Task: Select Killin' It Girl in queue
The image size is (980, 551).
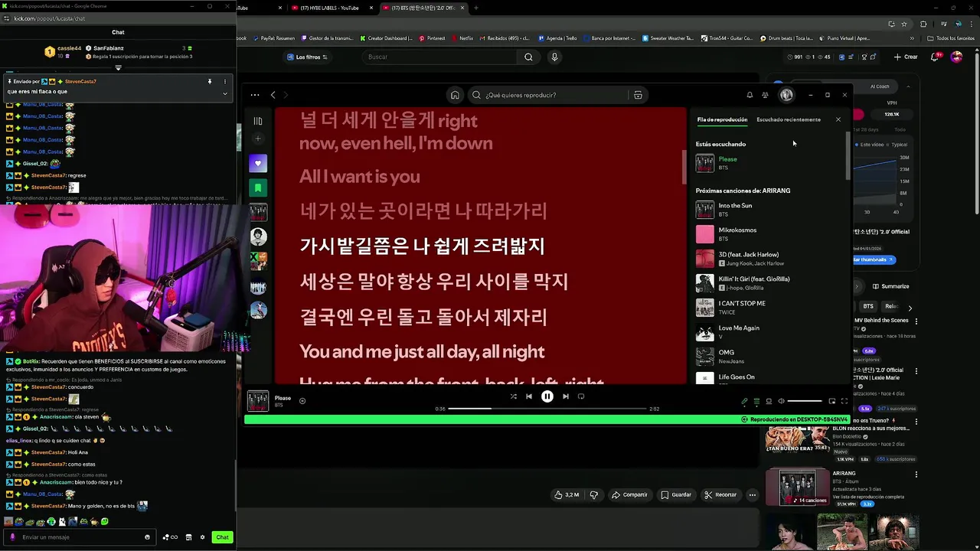Action: coord(769,283)
